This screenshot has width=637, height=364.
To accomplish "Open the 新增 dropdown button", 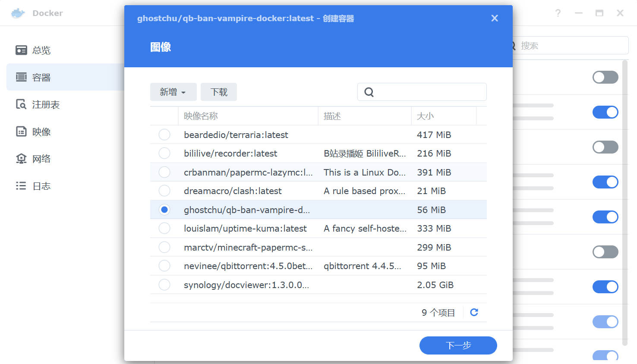I will 173,92.
